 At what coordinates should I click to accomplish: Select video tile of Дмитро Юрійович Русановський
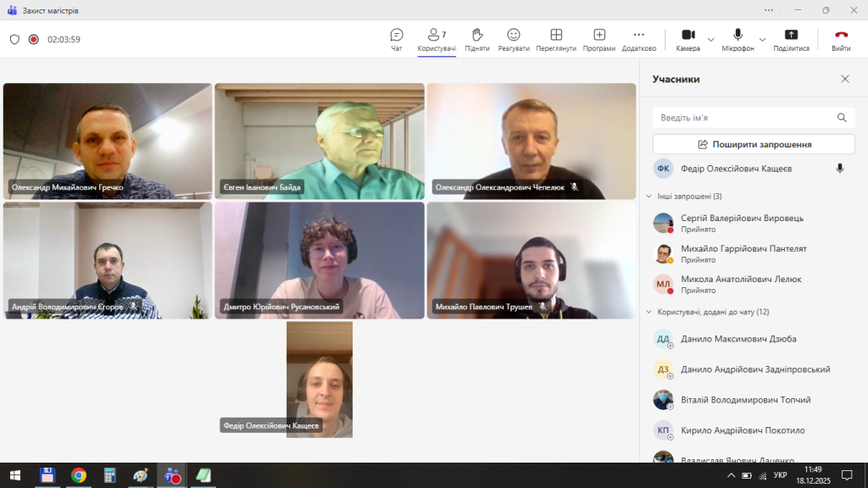coord(320,260)
